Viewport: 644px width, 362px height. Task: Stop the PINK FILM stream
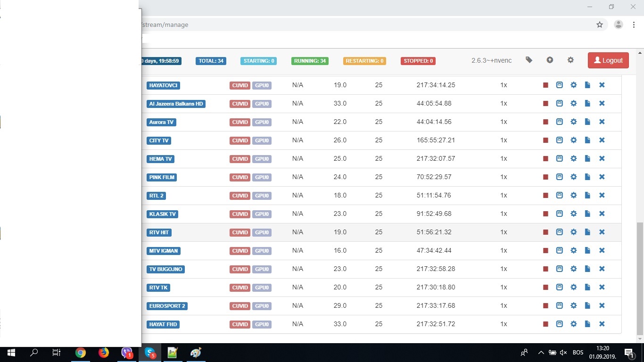pos(545,177)
